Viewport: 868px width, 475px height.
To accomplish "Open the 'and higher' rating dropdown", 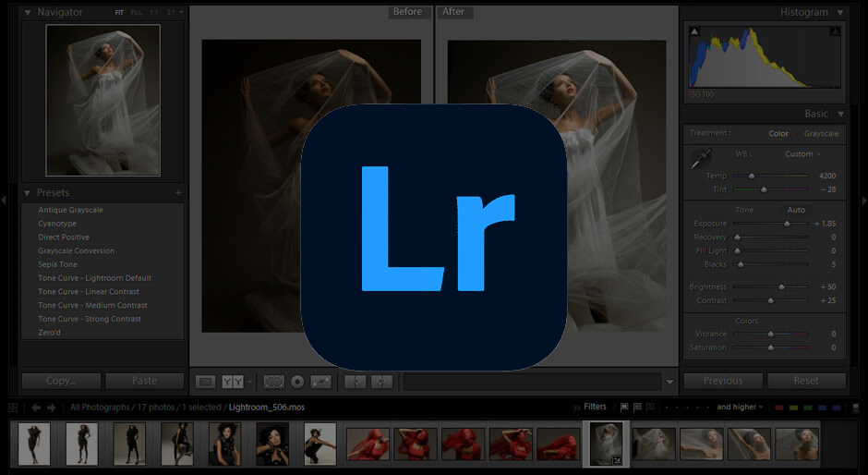I will [741, 407].
